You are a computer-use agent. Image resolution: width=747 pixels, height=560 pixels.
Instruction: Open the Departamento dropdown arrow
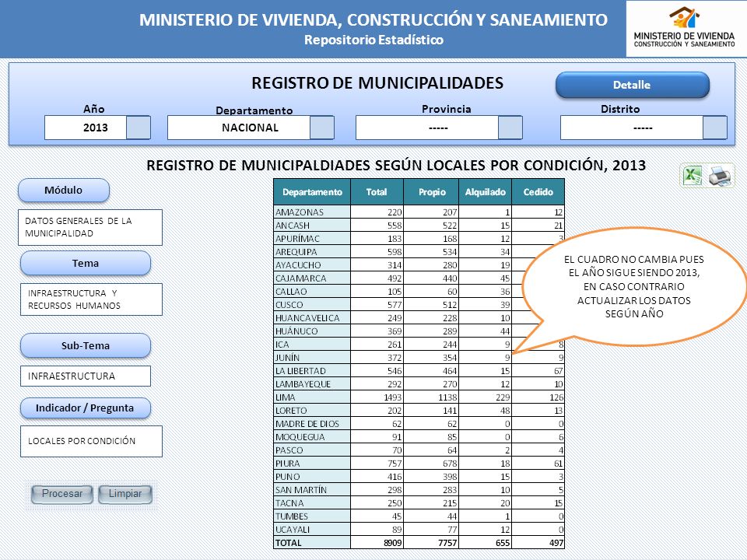321,128
